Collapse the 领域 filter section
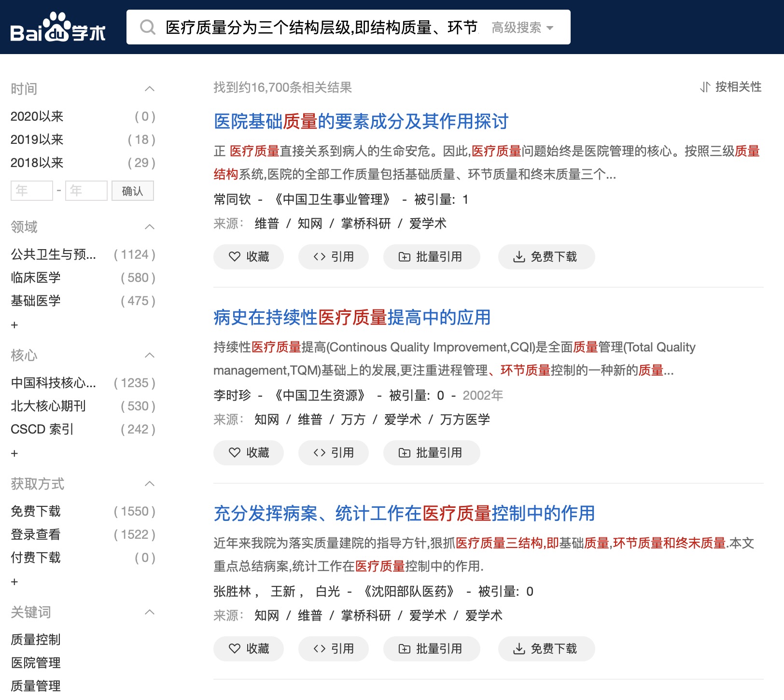784x700 pixels. (x=150, y=227)
